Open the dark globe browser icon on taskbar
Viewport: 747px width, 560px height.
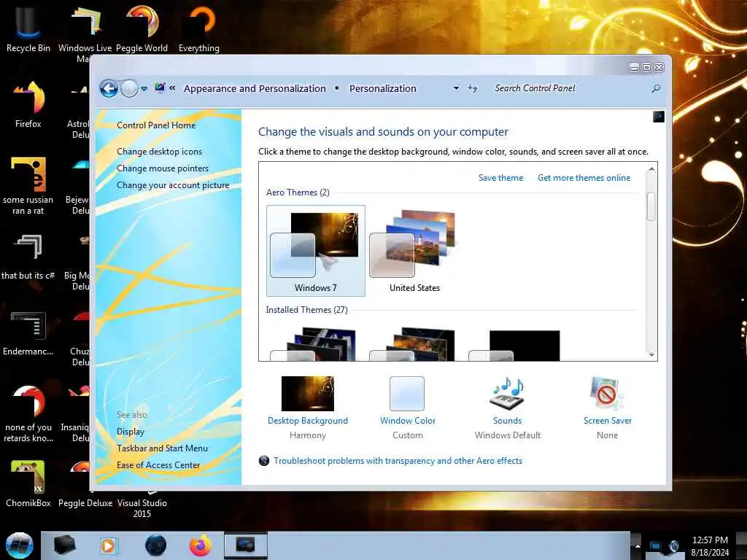tap(155, 545)
